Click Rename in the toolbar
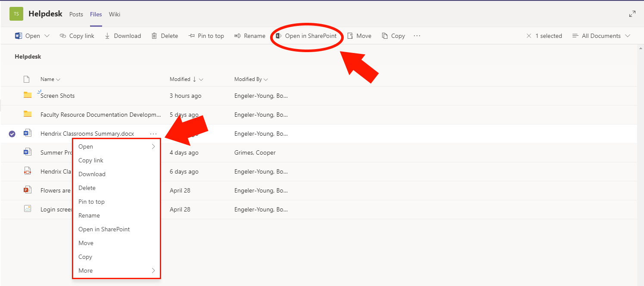The height and width of the screenshot is (286, 644). click(250, 36)
